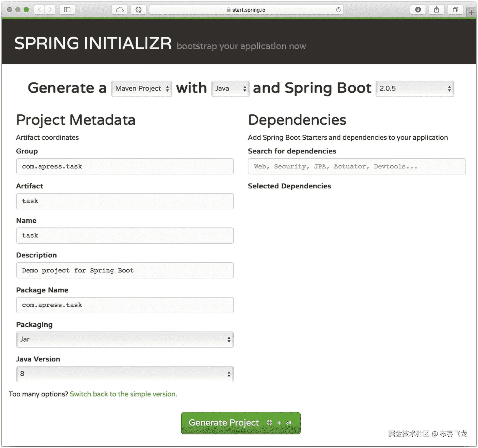Click the Project Metadata heading
This screenshot has height=448, width=478.
[76, 120]
